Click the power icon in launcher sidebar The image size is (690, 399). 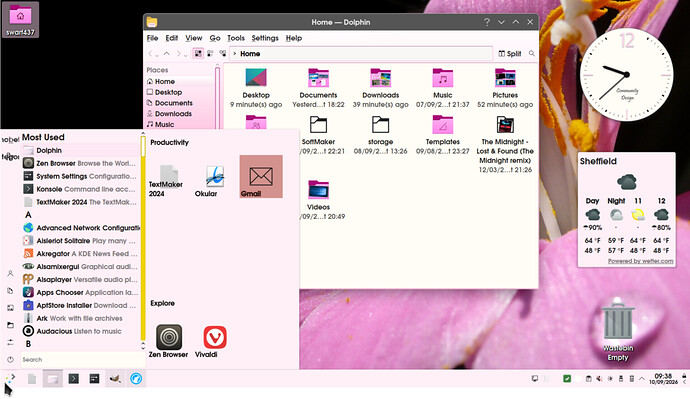[x=11, y=359]
